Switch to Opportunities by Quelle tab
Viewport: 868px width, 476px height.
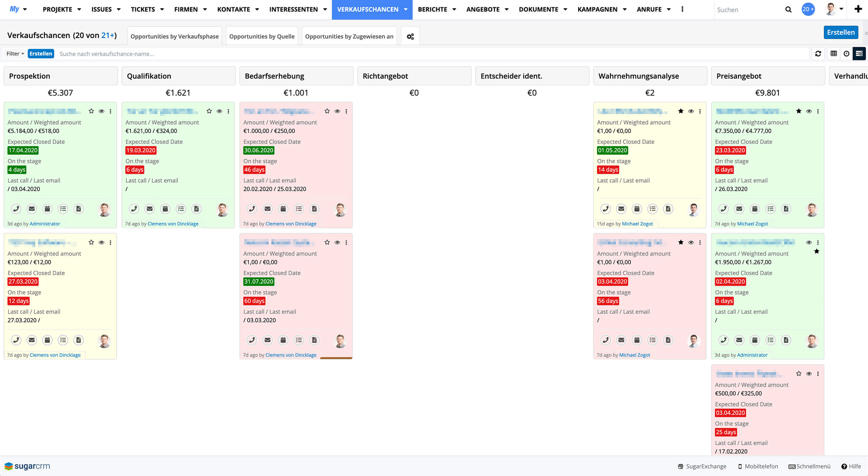coord(262,36)
